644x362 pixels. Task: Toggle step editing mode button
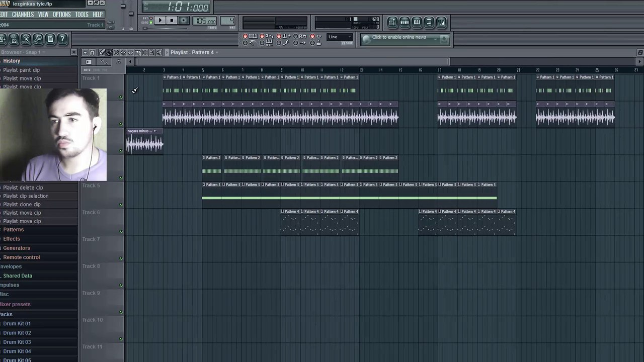(x=279, y=43)
